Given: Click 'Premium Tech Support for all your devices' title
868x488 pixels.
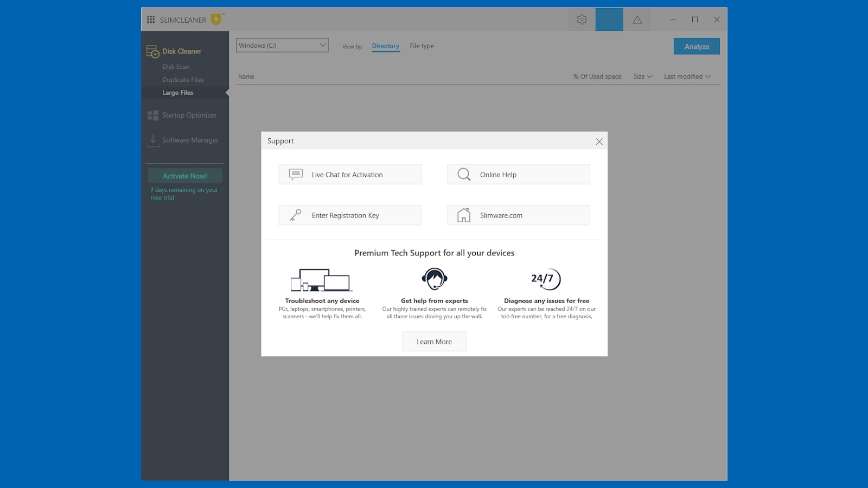Looking at the screenshot, I should 435,253.
